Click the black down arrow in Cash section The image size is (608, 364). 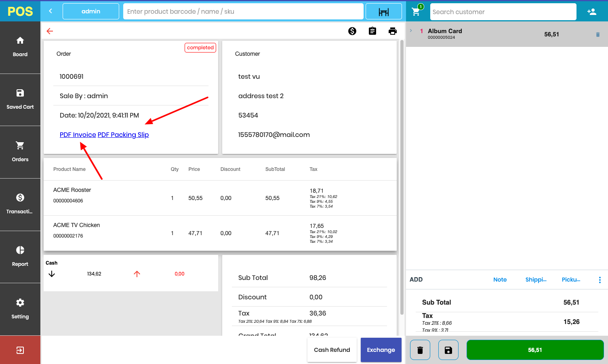[x=52, y=274]
